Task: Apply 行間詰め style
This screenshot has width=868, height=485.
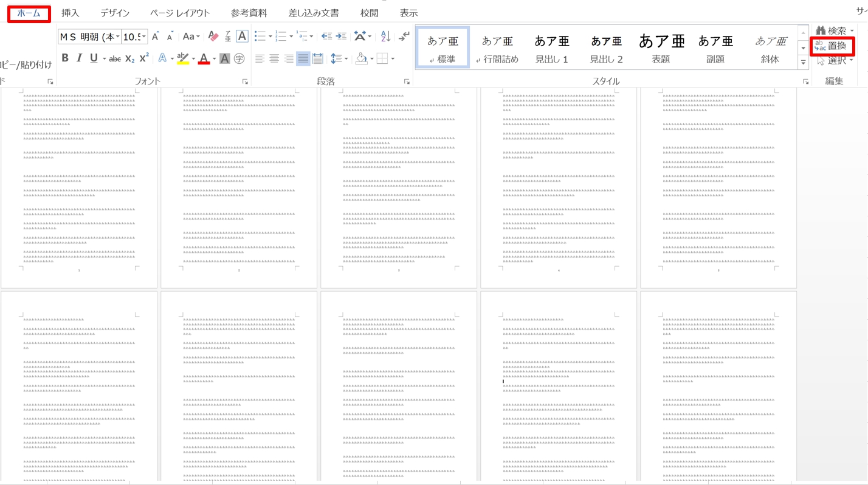Action: tap(497, 47)
